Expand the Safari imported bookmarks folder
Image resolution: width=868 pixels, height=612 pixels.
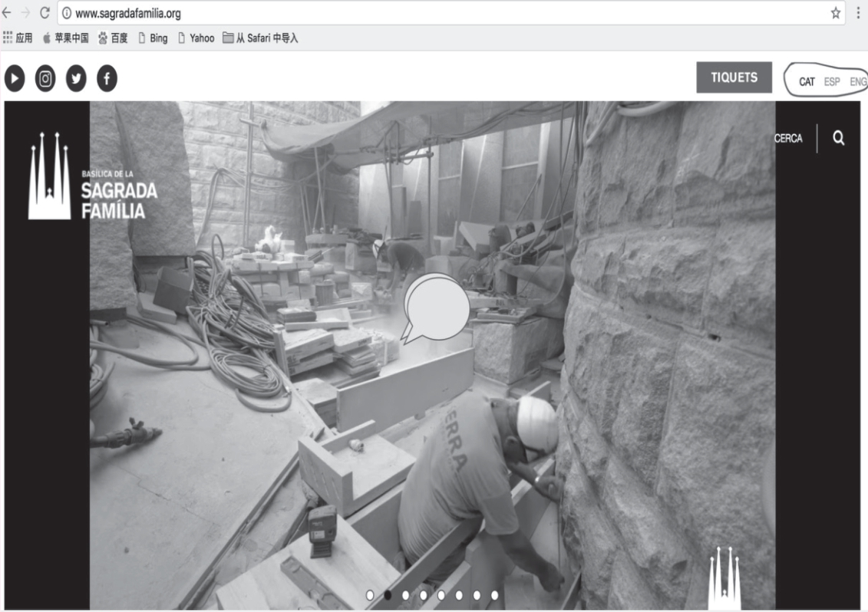click(x=260, y=38)
